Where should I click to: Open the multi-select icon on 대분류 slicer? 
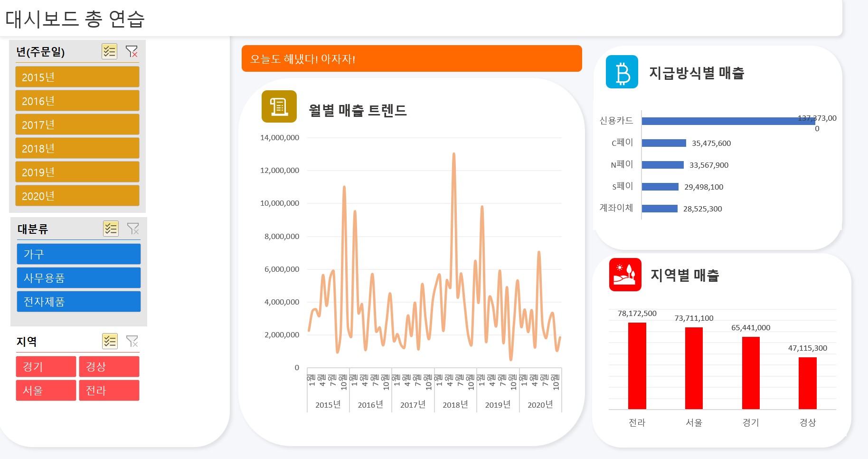click(x=111, y=229)
